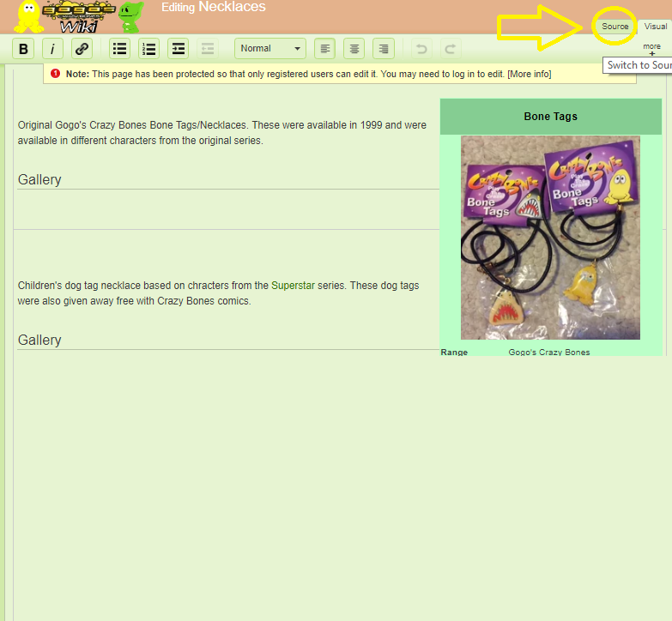
Task: Insert a link with chain icon
Action: 82,48
